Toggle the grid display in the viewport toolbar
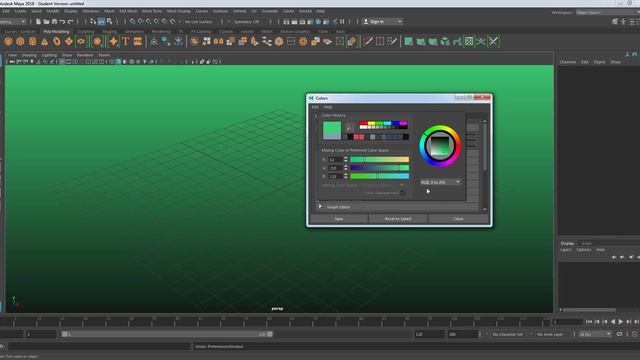The width and height of the screenshot is (640, 360). coord(62,62)
